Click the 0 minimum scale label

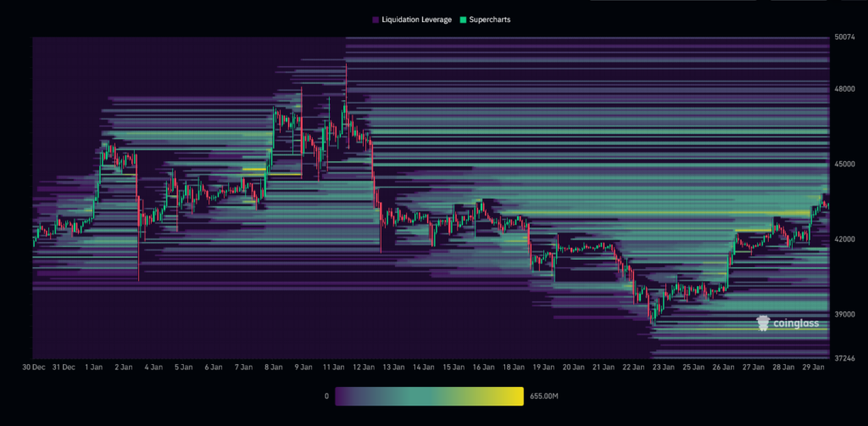click(326, 396)
